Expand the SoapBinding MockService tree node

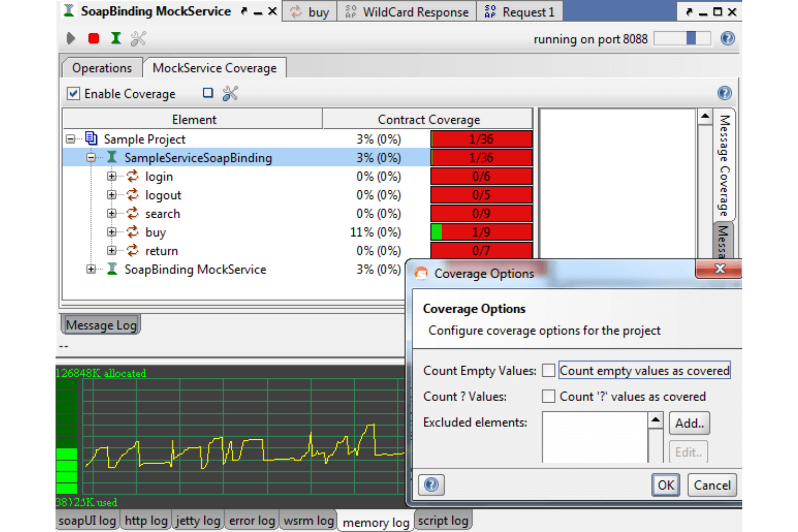pos(91,270)
